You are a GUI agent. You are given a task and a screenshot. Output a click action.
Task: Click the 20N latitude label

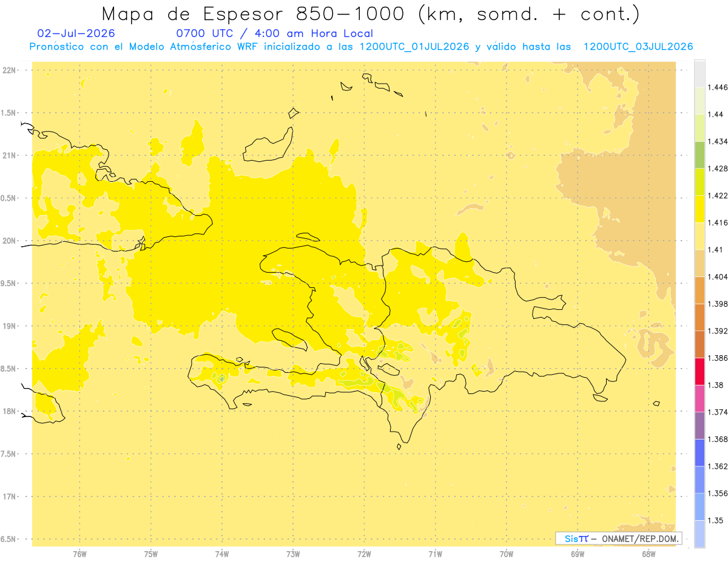(10, 241)
